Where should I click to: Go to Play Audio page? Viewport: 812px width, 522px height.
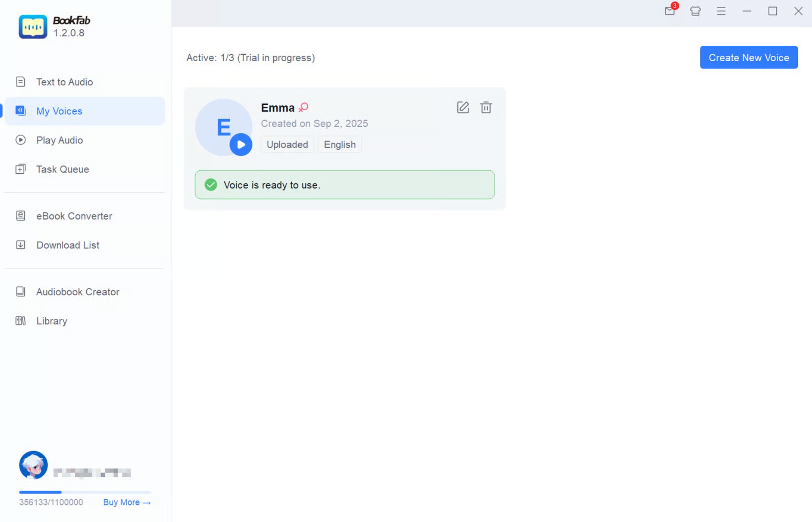coord(59,140)
